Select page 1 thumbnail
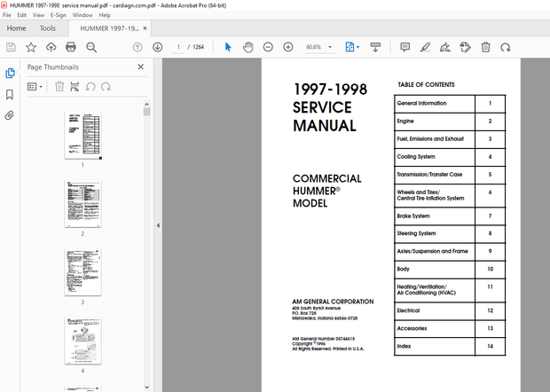550x392 pixels. (x=82, y=136)
